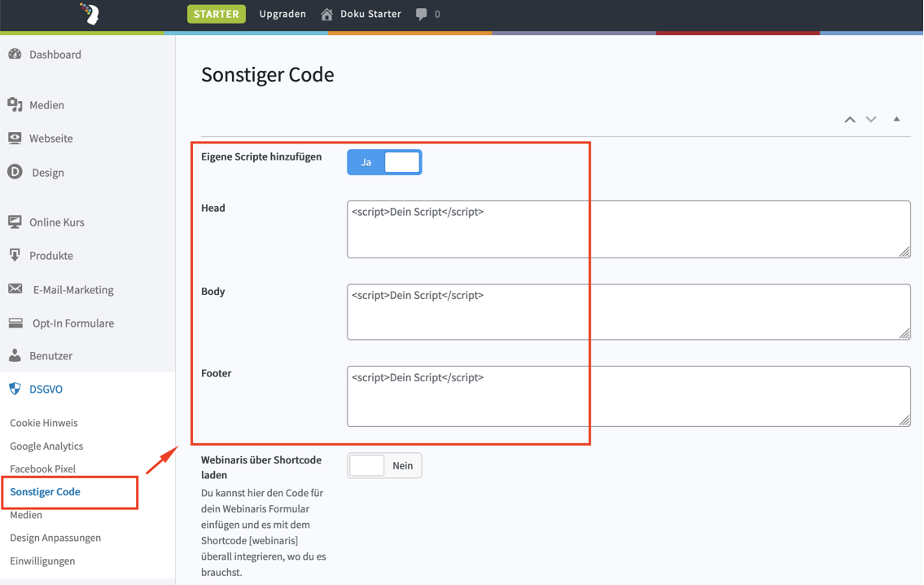Open the Produkte menu item
This screenshot has width=924, height=585.
tap(51, 256)
